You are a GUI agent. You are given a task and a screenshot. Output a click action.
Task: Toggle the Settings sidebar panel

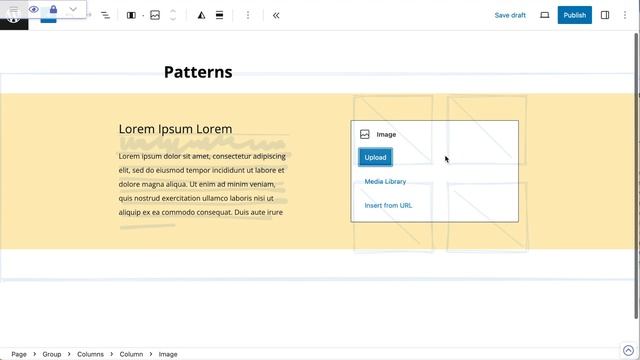click(605, 15)
